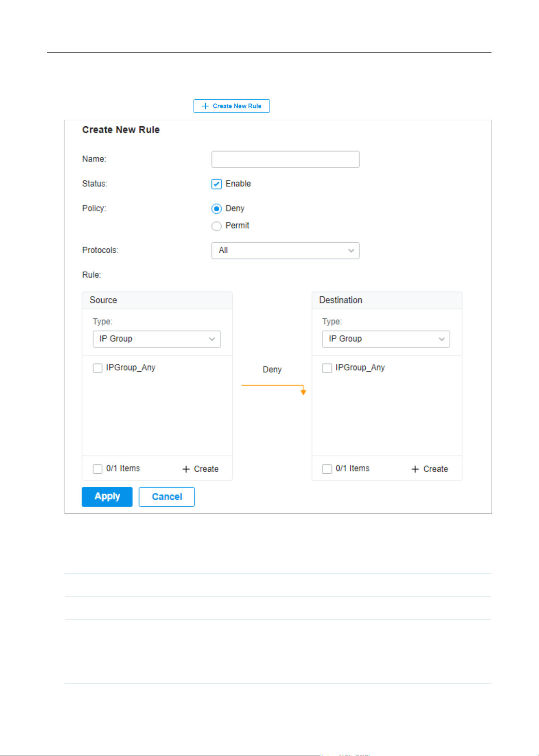Open the Destination Type dropdown

tap(386, 339)
